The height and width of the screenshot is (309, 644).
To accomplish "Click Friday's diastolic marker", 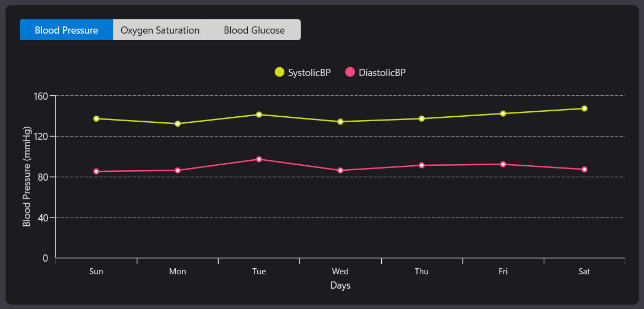I will click(x=503, y=164).
